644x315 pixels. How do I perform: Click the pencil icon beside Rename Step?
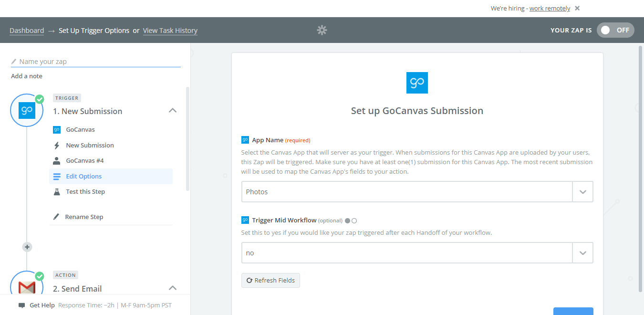pyautogui.click(x=56, y=217)
